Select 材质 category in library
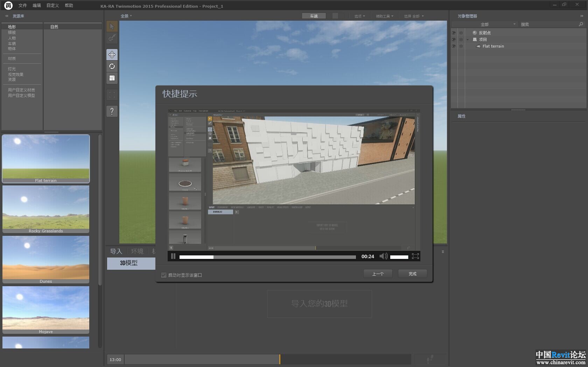 pos(12,58)
